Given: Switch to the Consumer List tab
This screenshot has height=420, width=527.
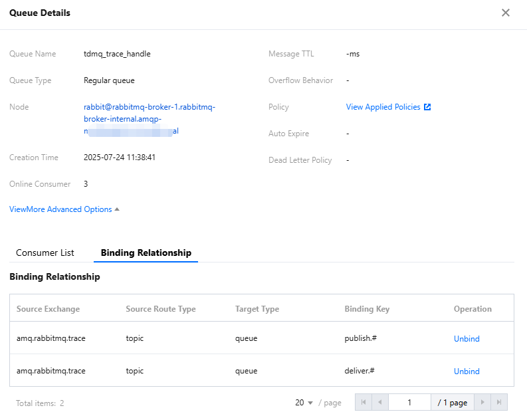Looking at the screenshot, I should coord(45,253).
